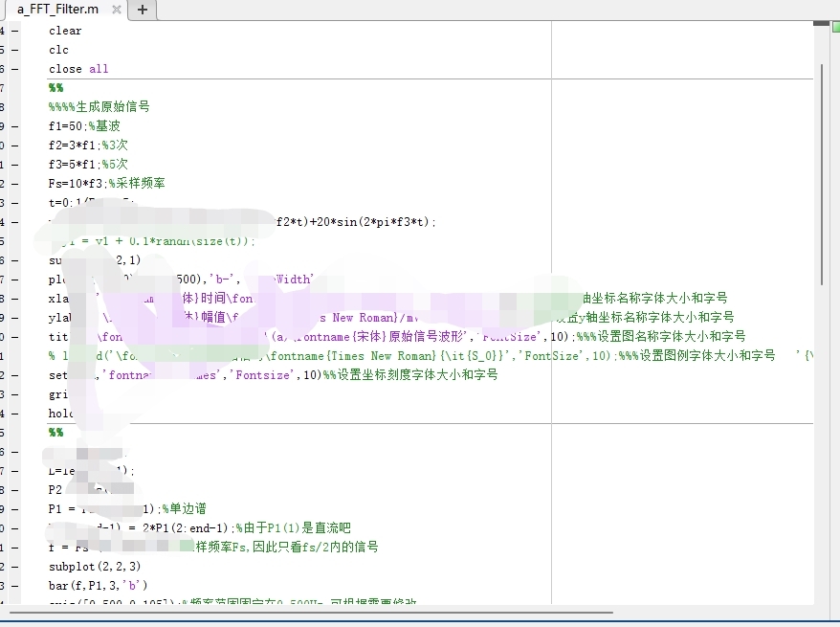The width and height of the screenshot is (840, 627).
Task: Toggle breakpoint dash beside 'bar(f,P1,3,'b')' line
Action: pyautogui.click(x=14, y=586)
